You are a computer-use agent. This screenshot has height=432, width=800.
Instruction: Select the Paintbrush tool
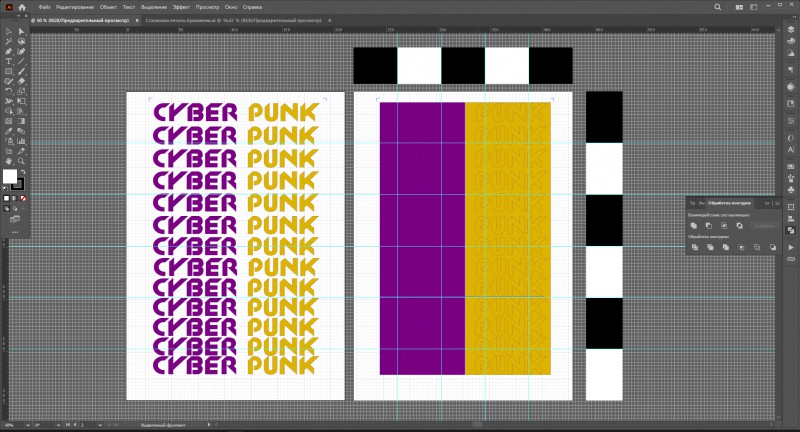click(x=21, y=71)
